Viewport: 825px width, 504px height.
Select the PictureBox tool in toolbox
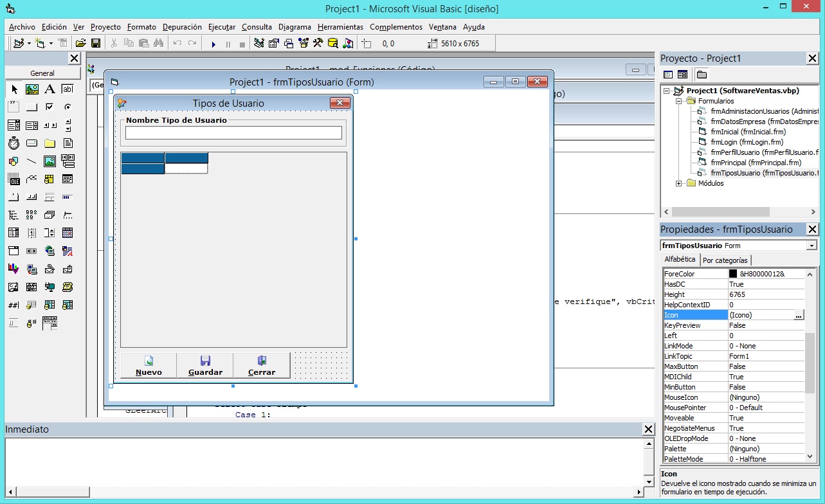32,89
